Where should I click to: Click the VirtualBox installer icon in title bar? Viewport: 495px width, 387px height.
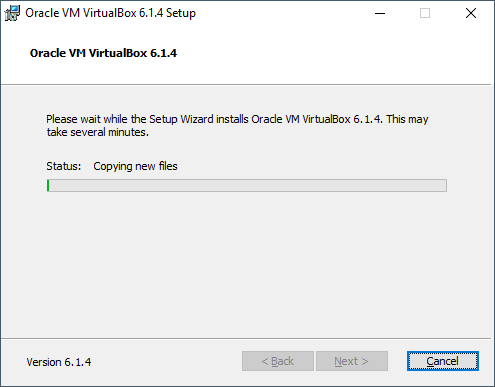tap(12, 13)
